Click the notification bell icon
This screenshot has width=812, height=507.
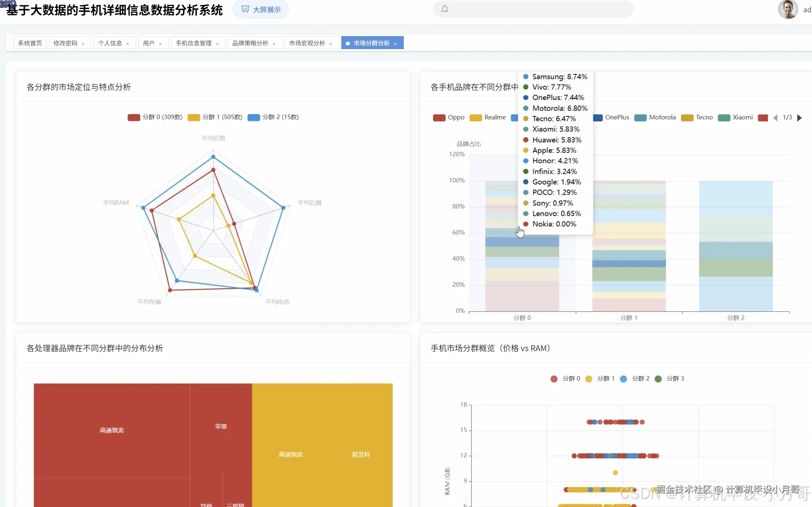point(445,9)
